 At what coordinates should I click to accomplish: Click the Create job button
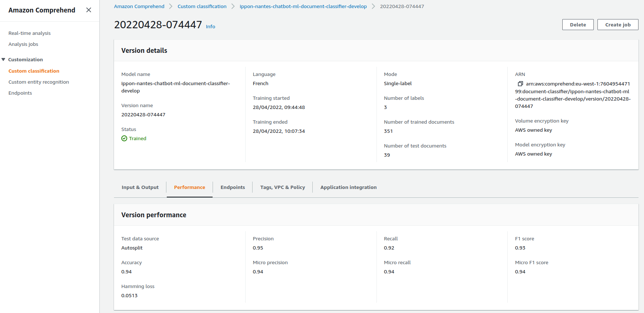618,25
